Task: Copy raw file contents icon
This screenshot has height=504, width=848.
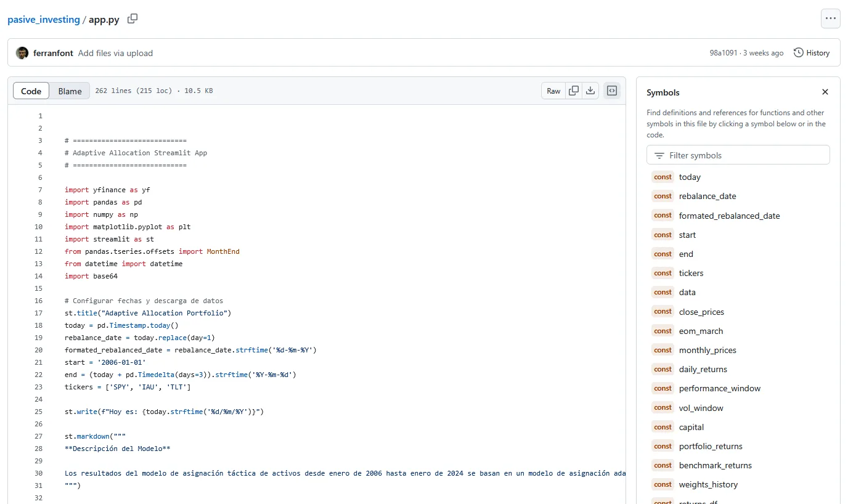Action: (x=574, y=91)
